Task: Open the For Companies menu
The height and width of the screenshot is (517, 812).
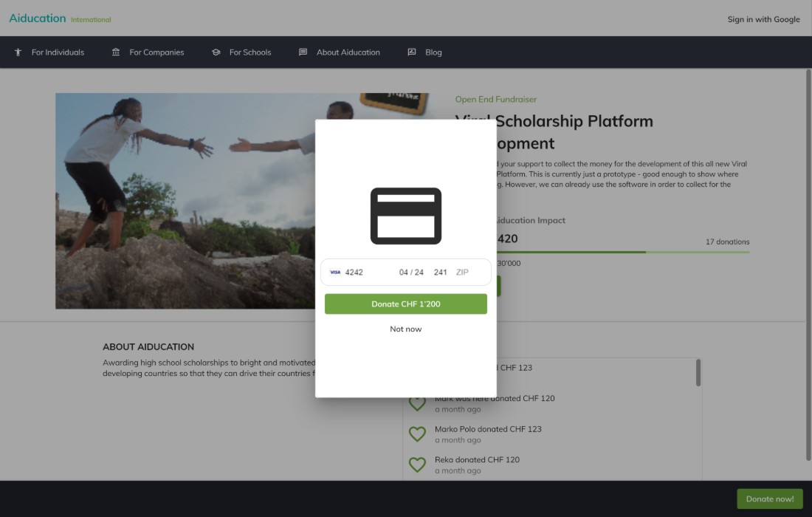Action: point(156,52)
